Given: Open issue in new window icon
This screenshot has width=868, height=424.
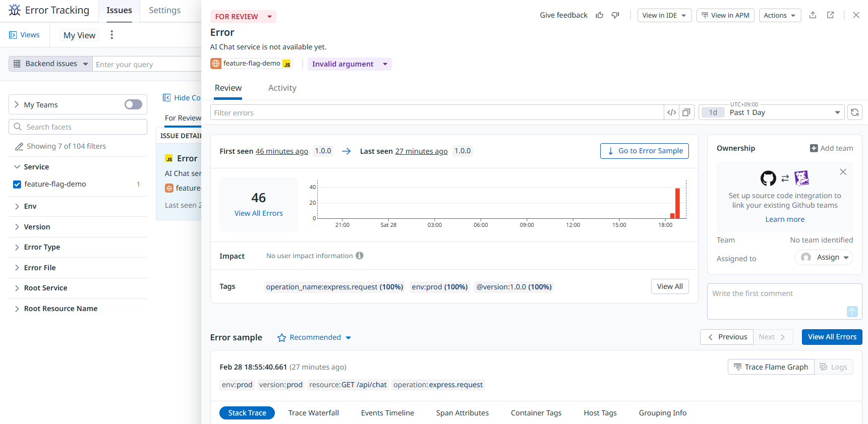Looking at the screenshot, I should (830, 15).
